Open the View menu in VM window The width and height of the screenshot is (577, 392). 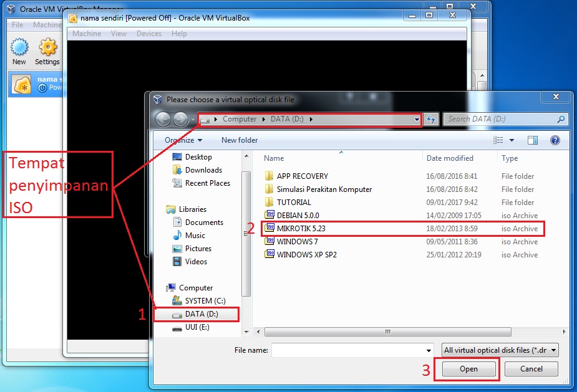pyautogui.click(x=119, y=34)
